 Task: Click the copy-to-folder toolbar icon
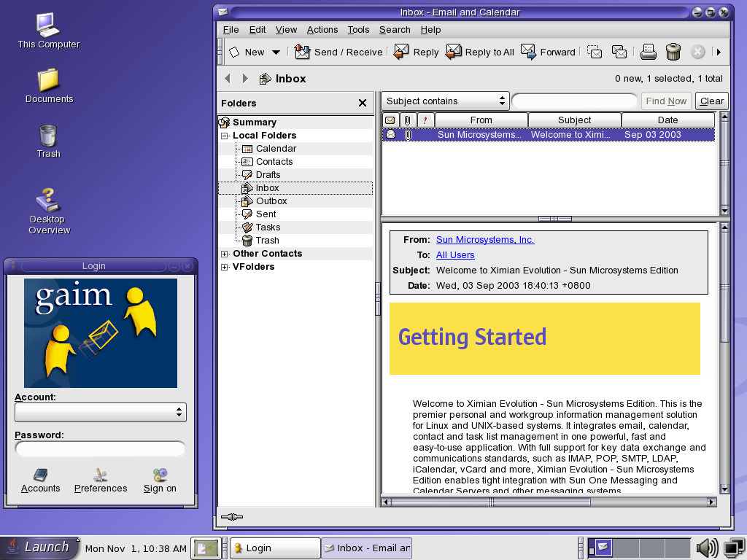(x=619, y=52)
